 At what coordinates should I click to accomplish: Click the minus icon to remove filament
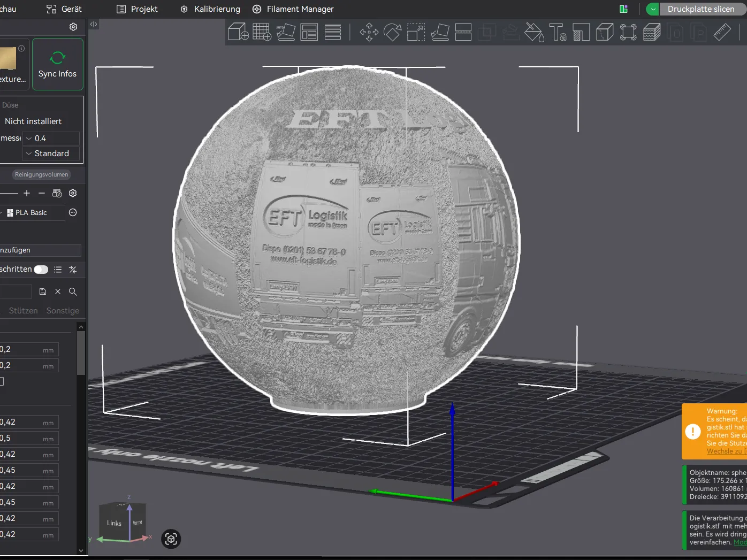42,193
